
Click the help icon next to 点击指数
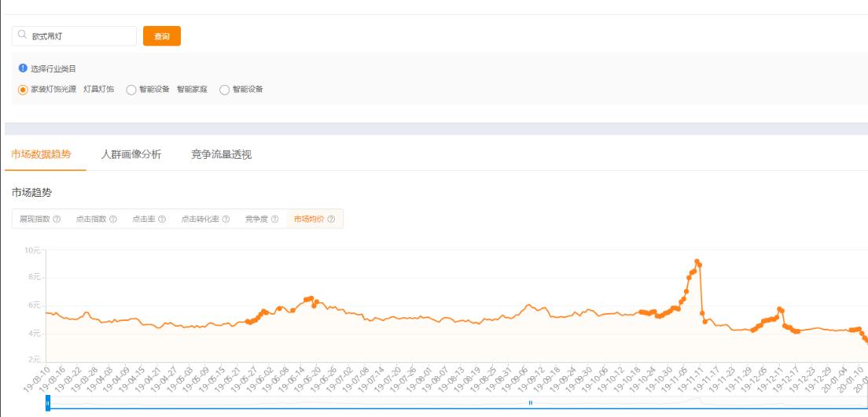113,219
